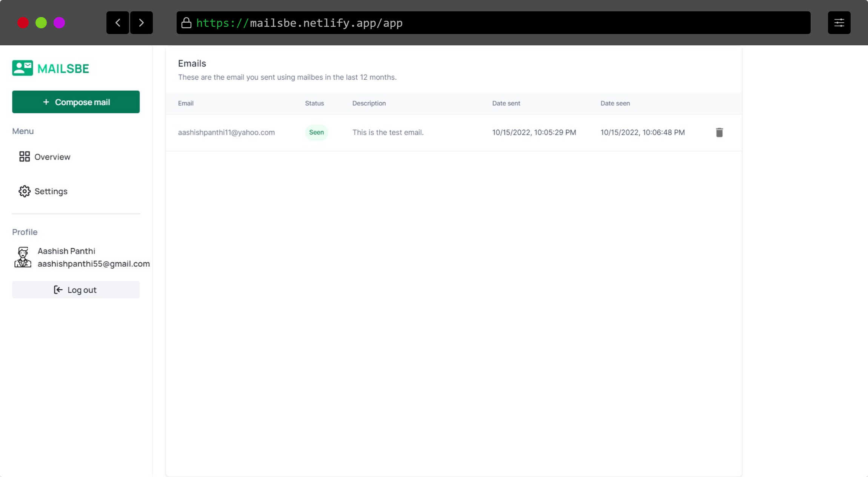Click the padlock icon in address bar
Image resolution: width=868 pixels, height=477 pixels.
[x=186, y=23]
